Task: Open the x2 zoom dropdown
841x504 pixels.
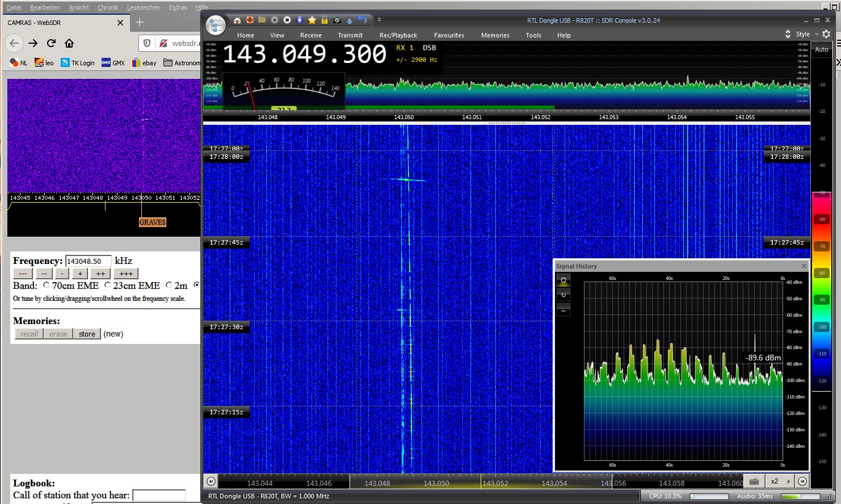Action: pos(780,481)
